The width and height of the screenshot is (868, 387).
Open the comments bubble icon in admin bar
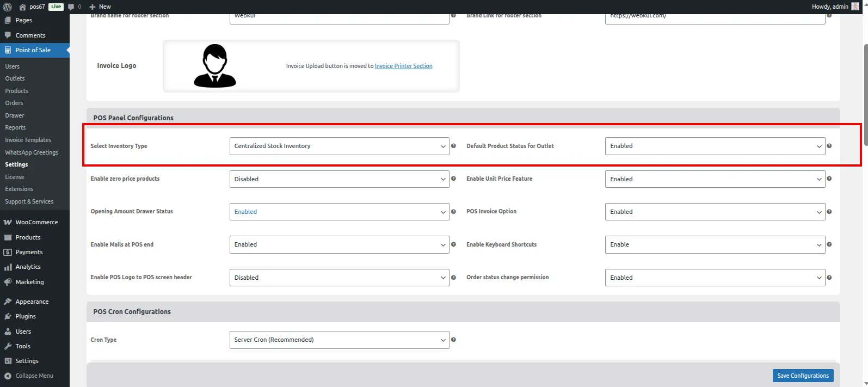tap(71, 7)
